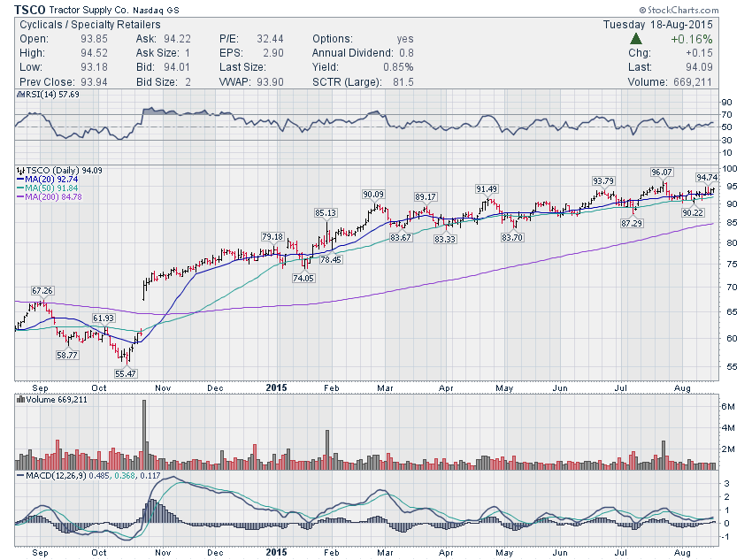Image resolution: width=752 pixels, height=560 pixels.
Task: Click the Yield value 0.85%
Action: point(398,67)
